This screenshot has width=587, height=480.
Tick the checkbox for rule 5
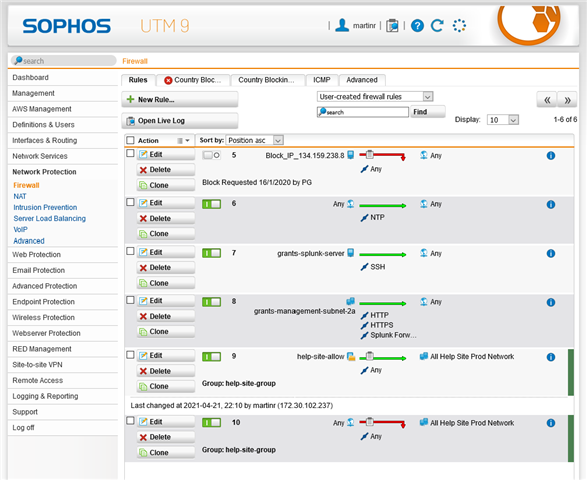130,153
